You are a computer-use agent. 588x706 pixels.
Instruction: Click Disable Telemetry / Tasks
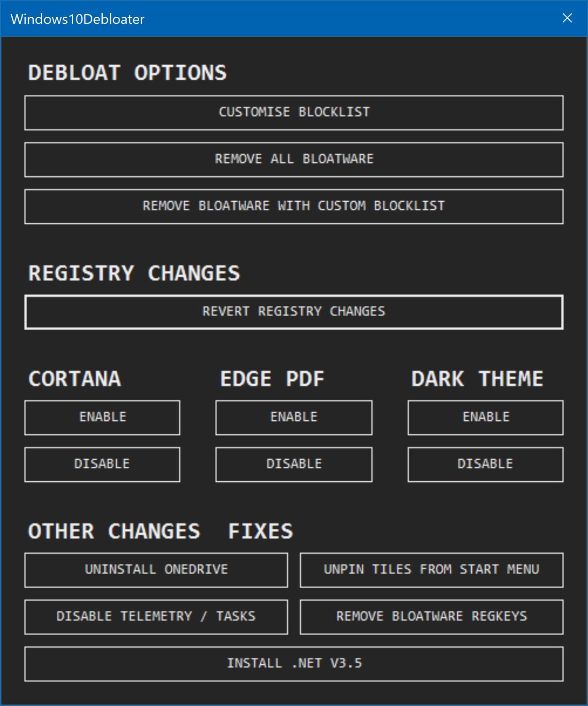(156, 617)
